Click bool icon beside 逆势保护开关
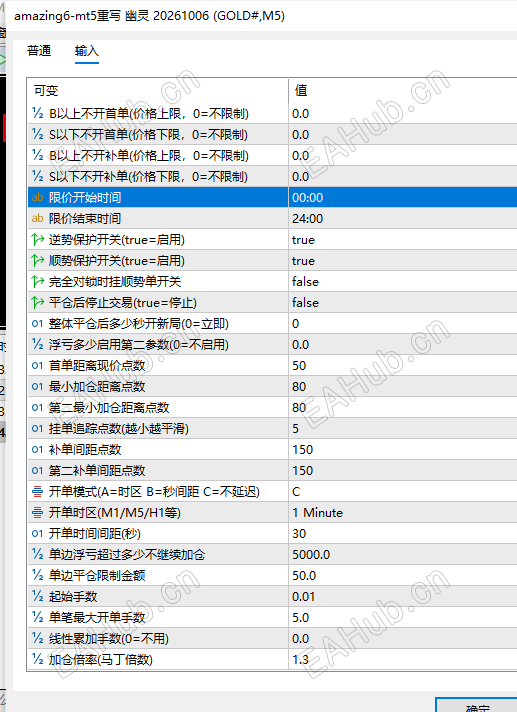This screenshot has width=517, height=712. pos(38,239)
